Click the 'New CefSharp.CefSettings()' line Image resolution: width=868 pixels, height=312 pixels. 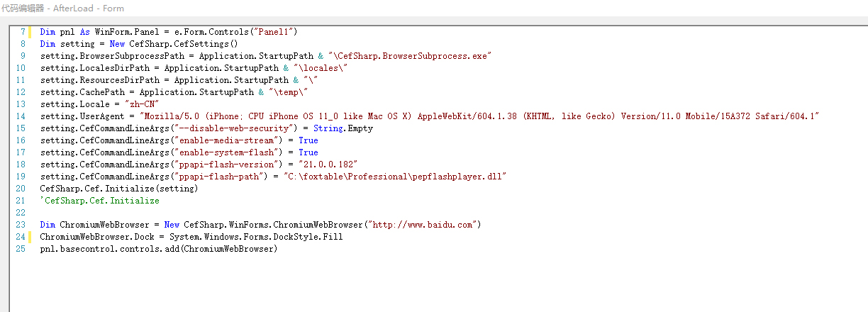click(x=139, y=44)
